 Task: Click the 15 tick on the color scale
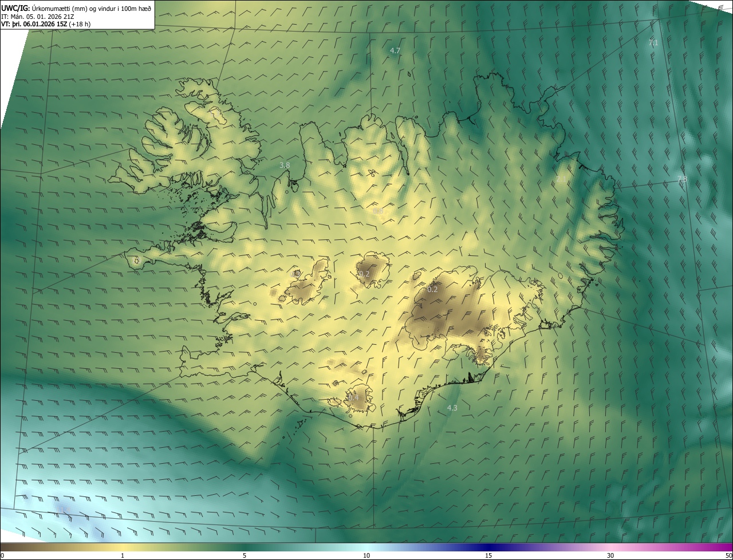(488, 556)
